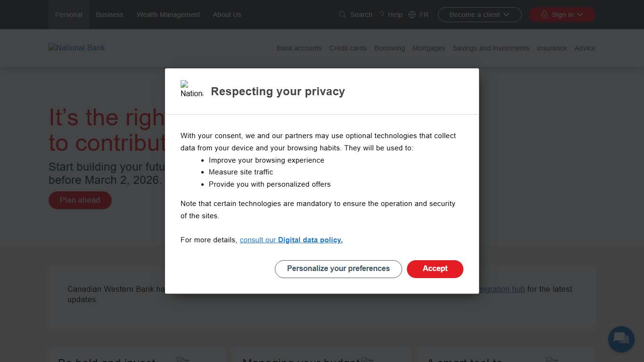This screenshot has width=644, height=362.
Task: Click the National Bank header logo
Action: click(77, 48)
